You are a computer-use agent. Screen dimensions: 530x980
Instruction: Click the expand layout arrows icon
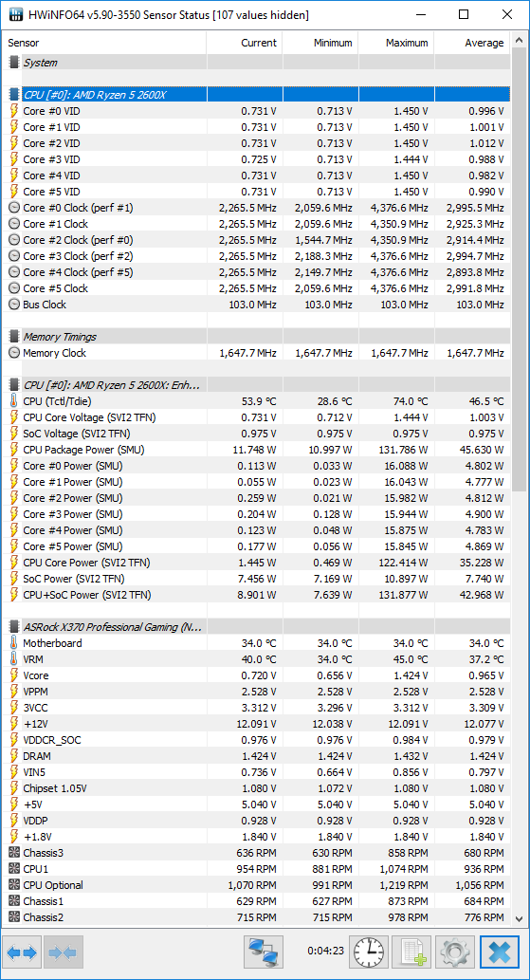click(24, 952)
